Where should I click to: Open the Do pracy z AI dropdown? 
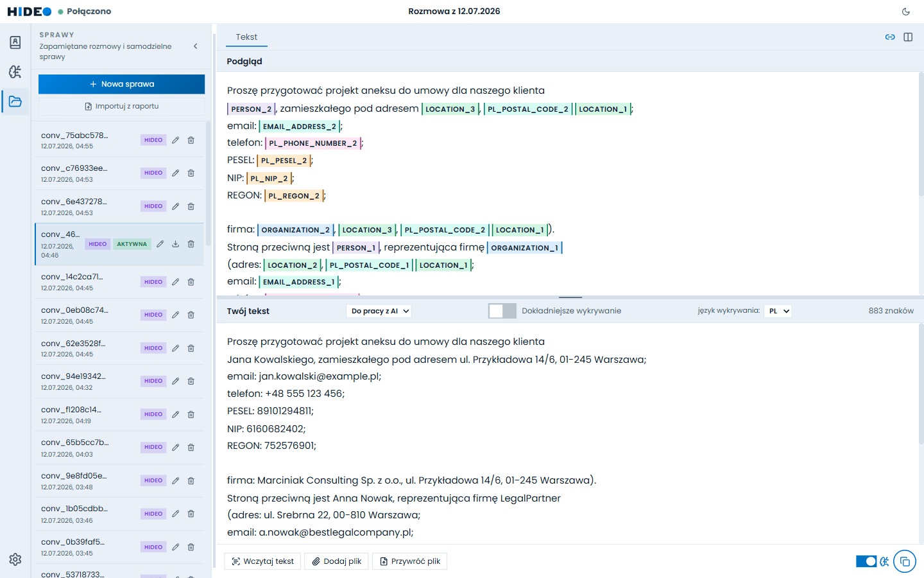coord(379,311)
